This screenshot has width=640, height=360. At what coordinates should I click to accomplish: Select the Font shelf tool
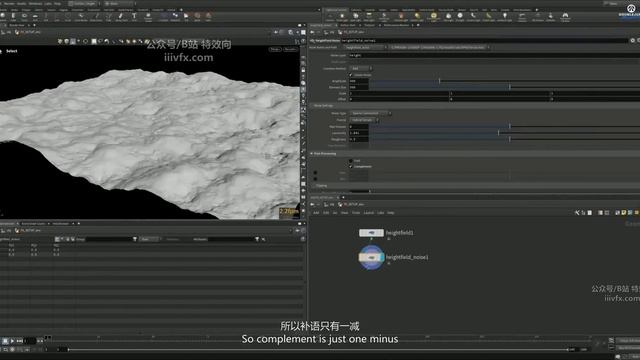134,16
